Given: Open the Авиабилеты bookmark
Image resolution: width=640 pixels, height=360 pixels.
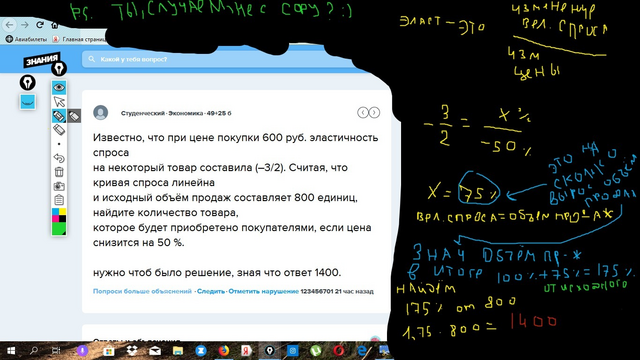Looking at the screenshot, I should coord(27,39).
